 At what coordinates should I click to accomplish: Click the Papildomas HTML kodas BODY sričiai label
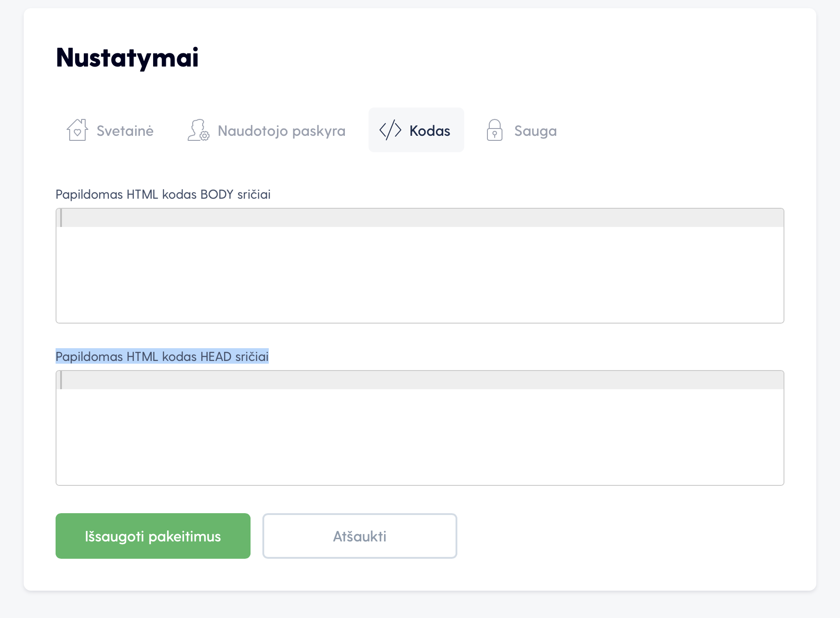click(163, 195)
